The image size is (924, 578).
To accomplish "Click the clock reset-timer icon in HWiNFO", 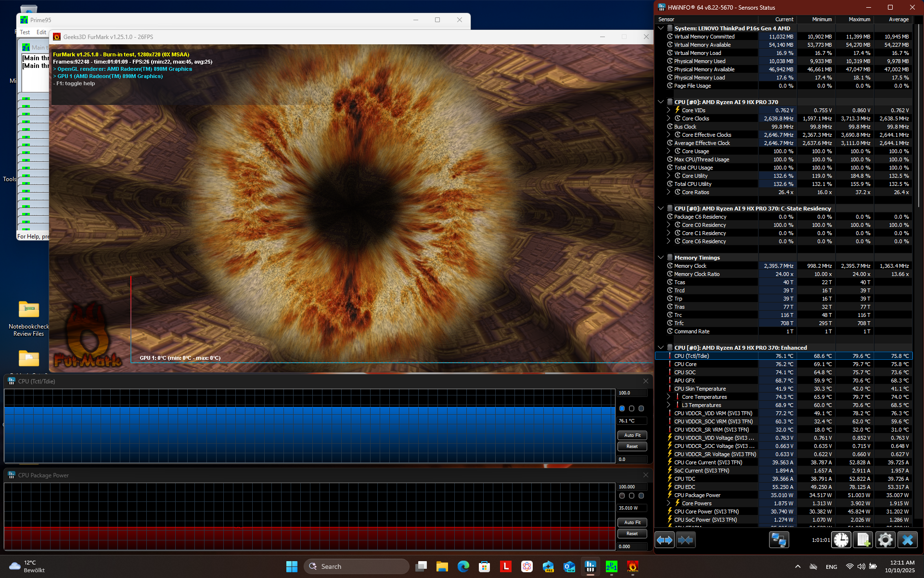I will pos(841,540).
